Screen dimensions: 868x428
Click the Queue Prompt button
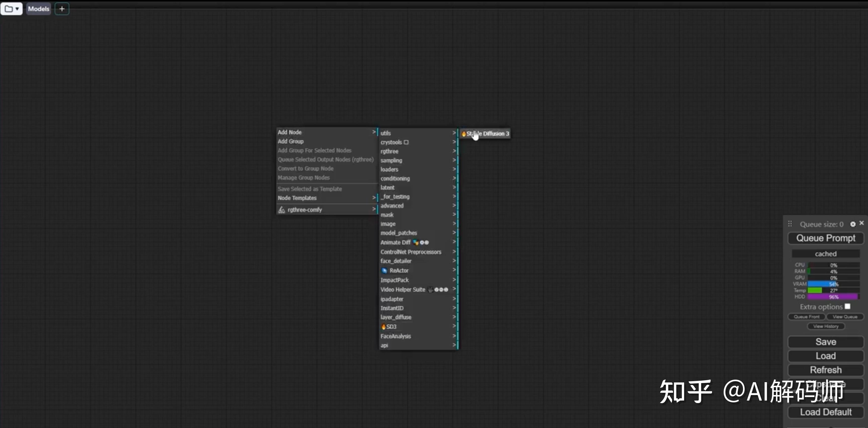pyautogui.click(x=825, y=238)
